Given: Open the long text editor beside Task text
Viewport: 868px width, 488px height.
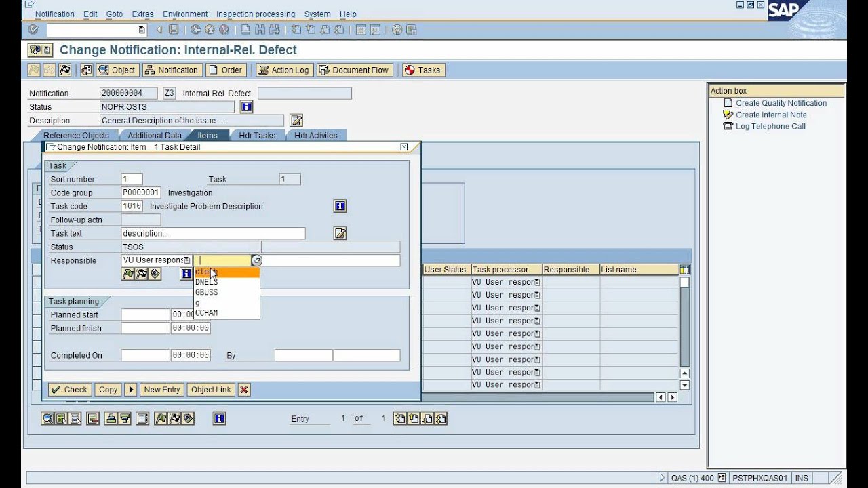Looking at the screenshot, I should tap(340, 233).
